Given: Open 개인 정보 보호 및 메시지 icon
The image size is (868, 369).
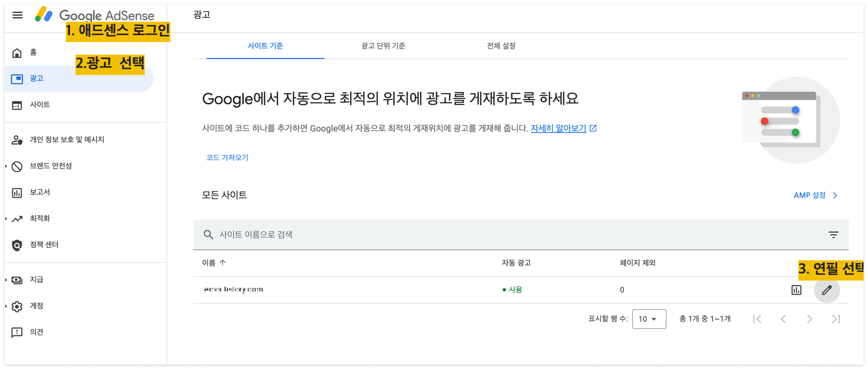Looking at the screenshot, I should (x=17, y=140).
